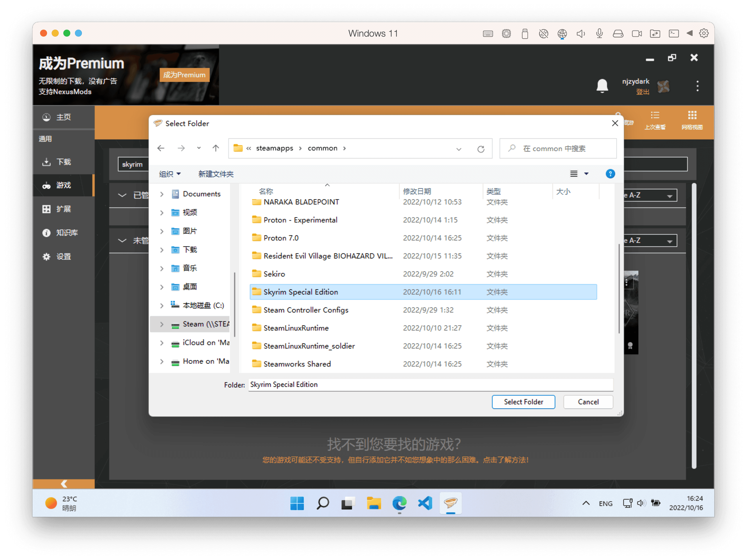Expand the Documents tree node
The width and height of the screenshot is (747, 560).
162,194
